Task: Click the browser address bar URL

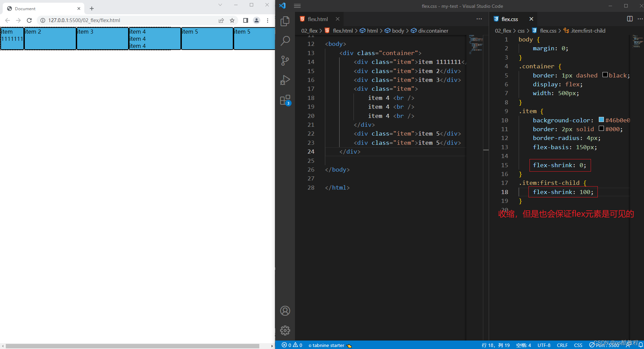Action: click(x=84, y=20)
